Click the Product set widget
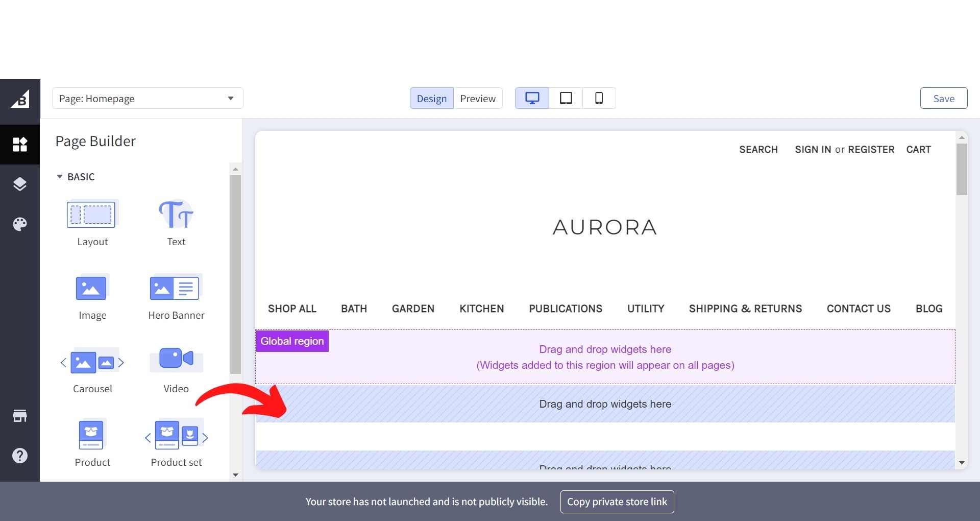The width and height of the screenshot is (980, 521). pos(176,436)
